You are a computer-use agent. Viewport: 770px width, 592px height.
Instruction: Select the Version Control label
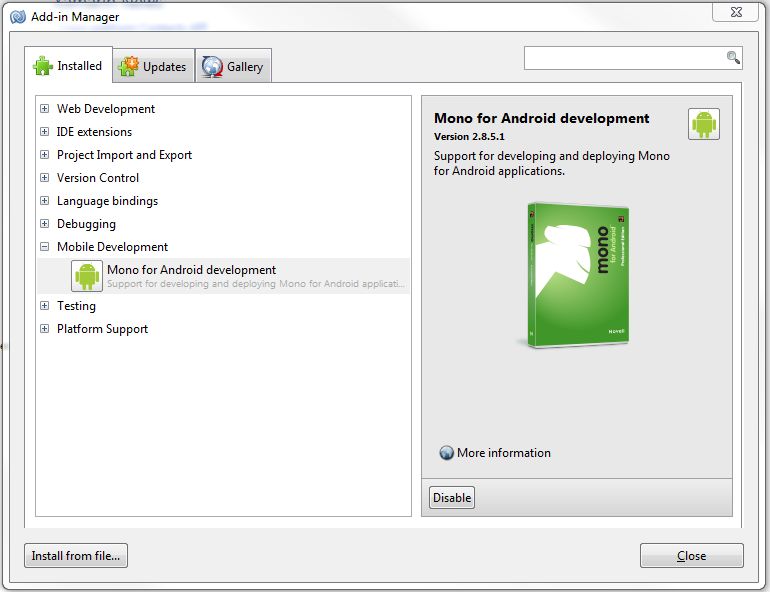[98, 178]
